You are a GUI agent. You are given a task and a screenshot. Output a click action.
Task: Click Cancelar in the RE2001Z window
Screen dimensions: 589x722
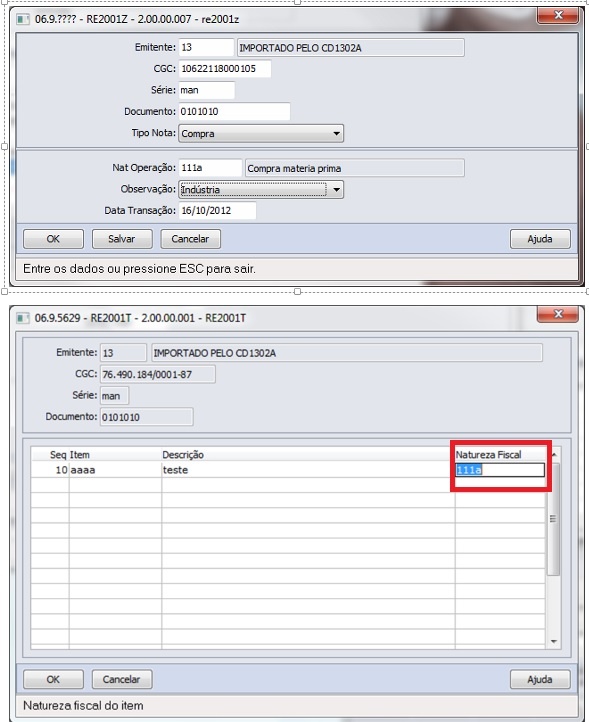click(x=191, y=239)
